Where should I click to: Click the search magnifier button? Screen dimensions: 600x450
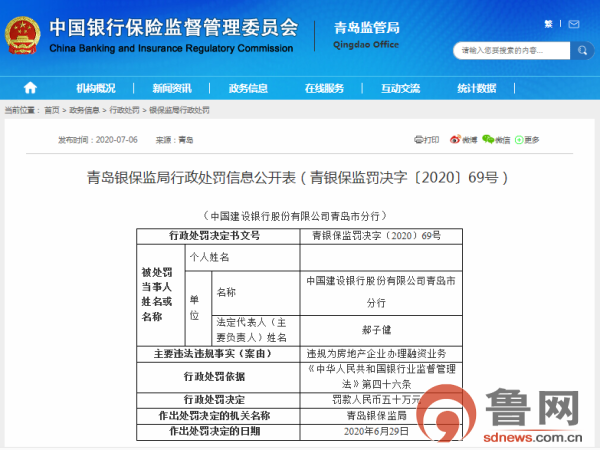tap(582, 51)
